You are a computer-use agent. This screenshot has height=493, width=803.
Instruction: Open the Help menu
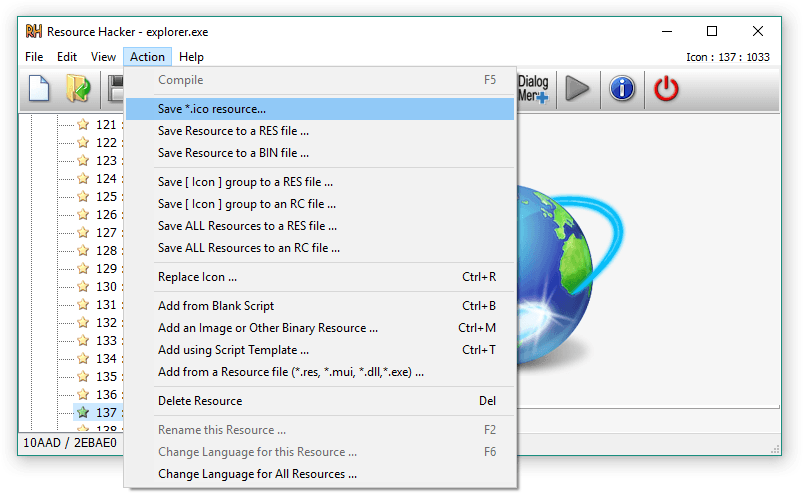pos(191,57)
